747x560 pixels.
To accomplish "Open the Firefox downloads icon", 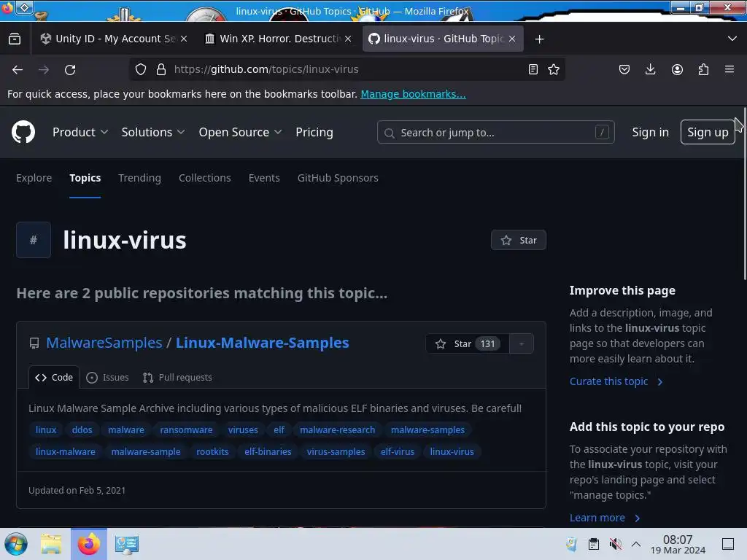I will [x=650, y=69].
